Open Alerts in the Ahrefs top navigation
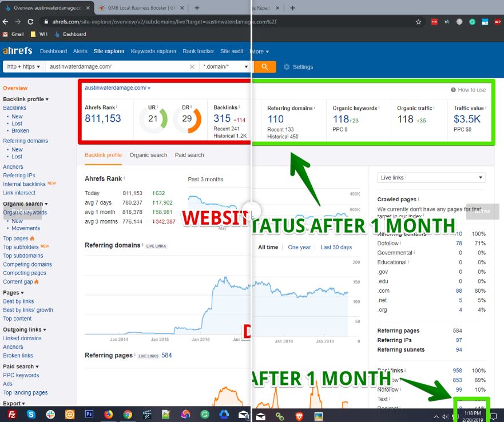Viewport: 504px width, 422px height. tap(80, 51)
